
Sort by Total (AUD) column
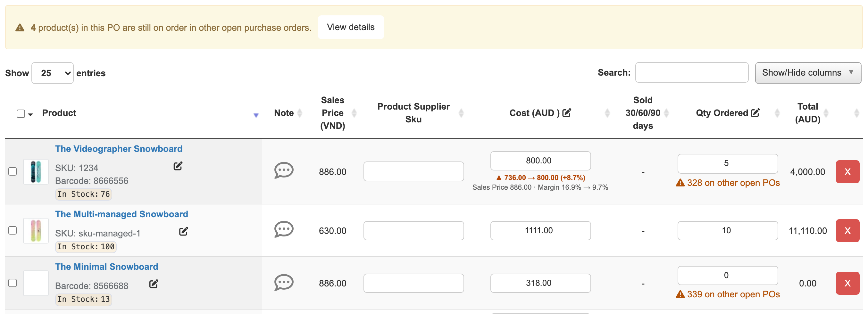point(826,113)
